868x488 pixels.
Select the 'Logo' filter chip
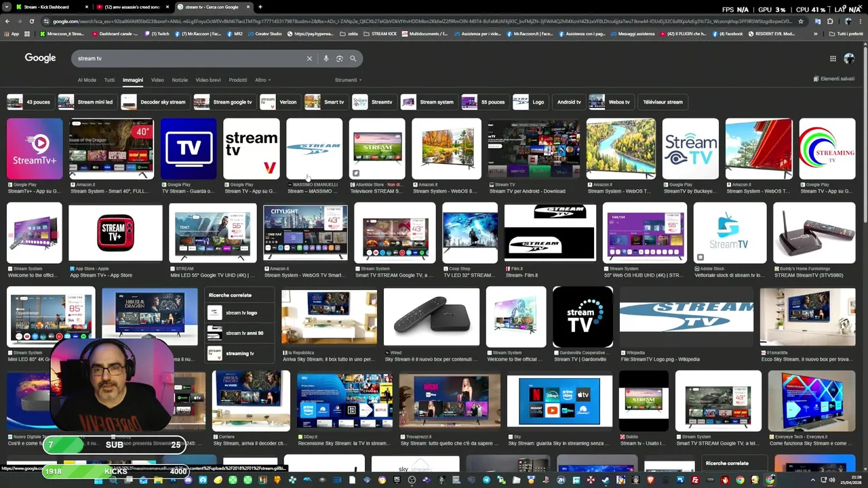tap(530, 102)
